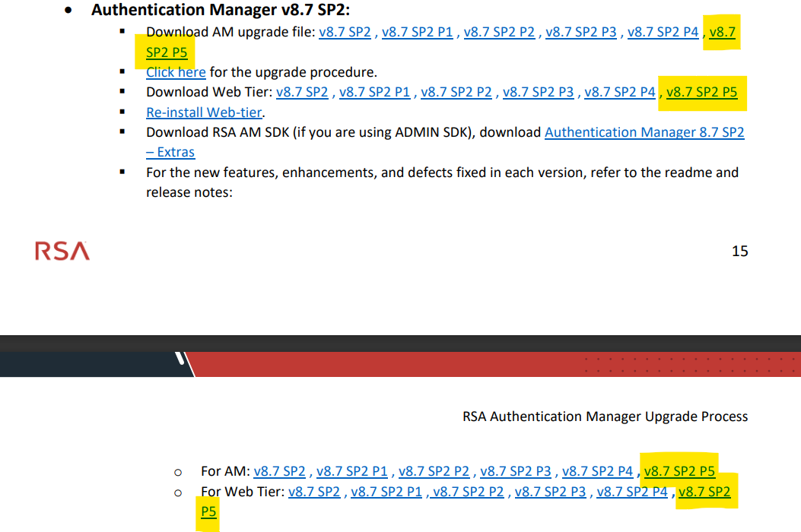
Task: Open v8.7 SP2 P4 link in Download Web Tier line
Action: coord(620,93)
